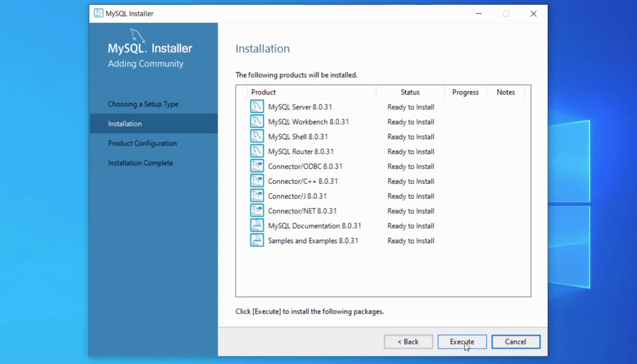637x364 pixels.
Task: Click the Connector/J 8.0.31 icon
Action: [x=257, y=196]
